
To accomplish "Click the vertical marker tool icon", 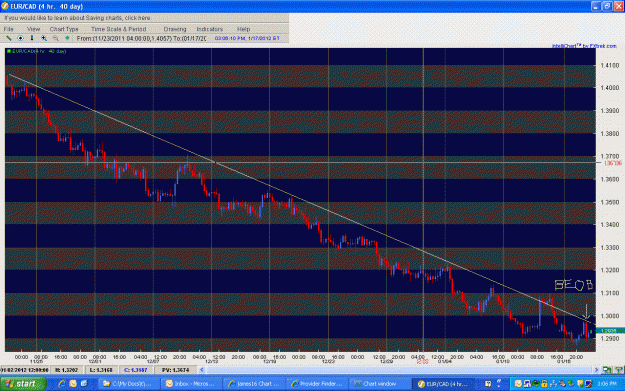I will (x=32, y=38).
